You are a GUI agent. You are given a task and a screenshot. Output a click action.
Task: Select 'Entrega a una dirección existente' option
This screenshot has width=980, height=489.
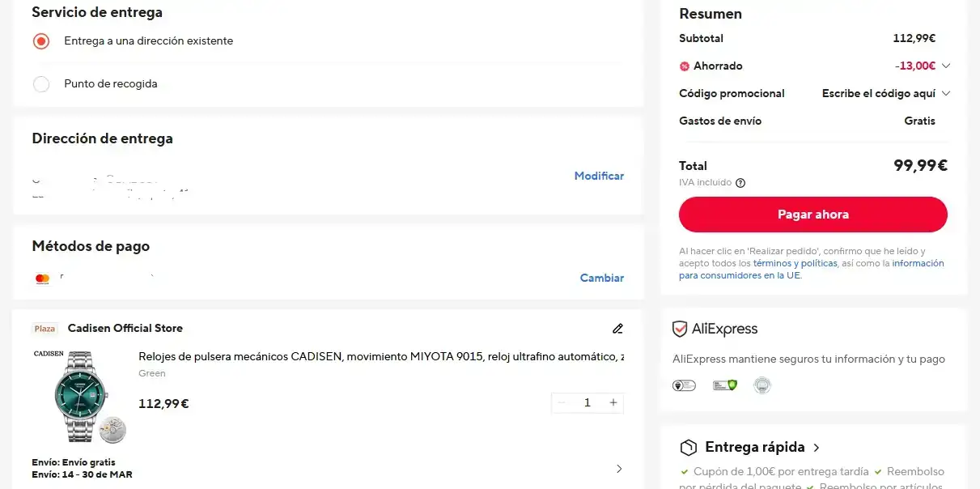[41, 41]
